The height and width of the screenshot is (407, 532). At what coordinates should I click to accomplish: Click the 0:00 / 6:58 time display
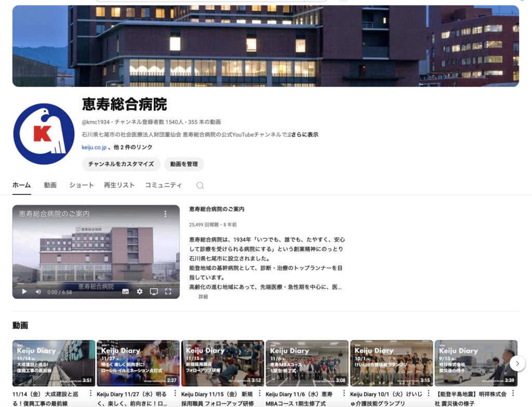point(60,292)
